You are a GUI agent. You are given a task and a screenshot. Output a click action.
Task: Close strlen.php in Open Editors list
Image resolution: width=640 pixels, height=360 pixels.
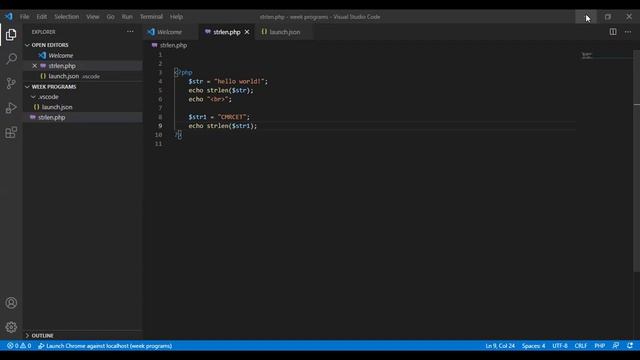tap(35, 66)
